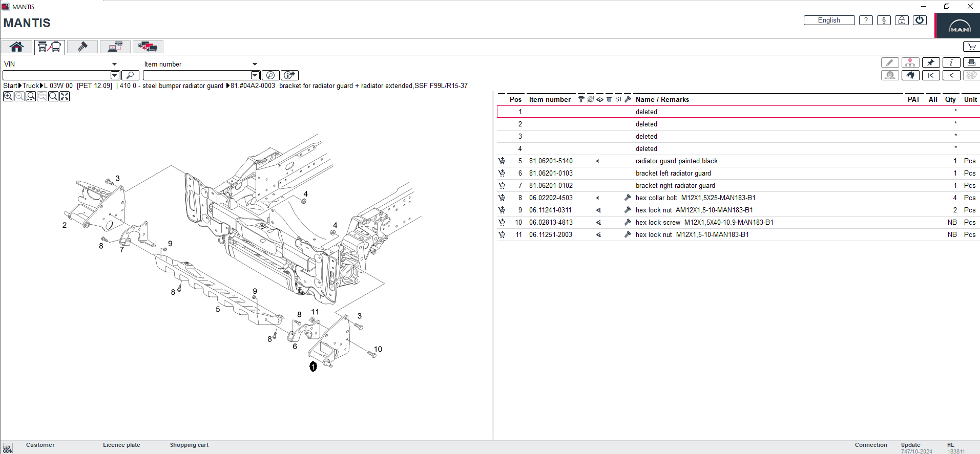Image resolution: width=980 pixels, height=454 pixels.
Task: Select the deleted row at position 2
Action: point(738,124)
